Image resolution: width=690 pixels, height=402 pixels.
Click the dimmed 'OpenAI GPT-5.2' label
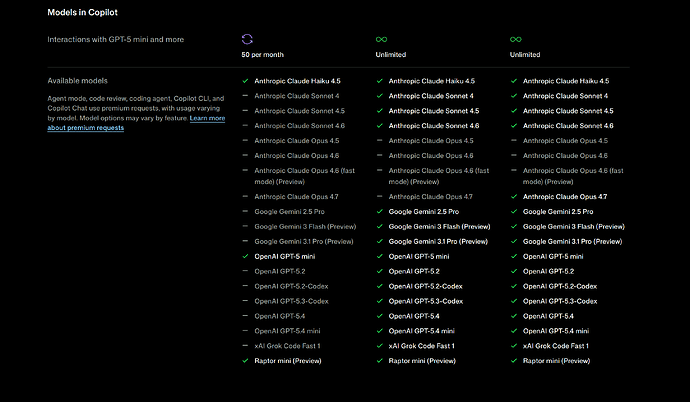(x=279, y=271)
